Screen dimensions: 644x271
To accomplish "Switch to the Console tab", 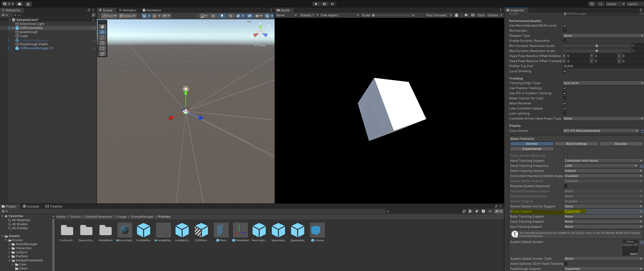I will (31, 206).
